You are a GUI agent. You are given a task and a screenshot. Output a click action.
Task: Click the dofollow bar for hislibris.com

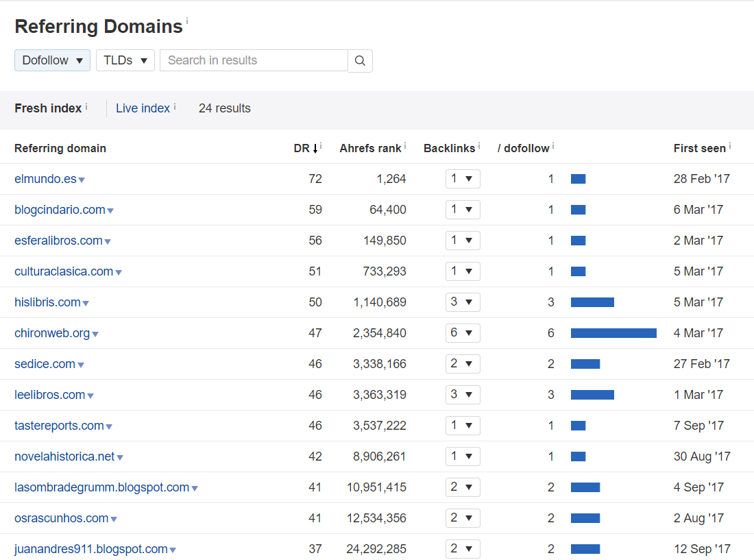[592, 302]
